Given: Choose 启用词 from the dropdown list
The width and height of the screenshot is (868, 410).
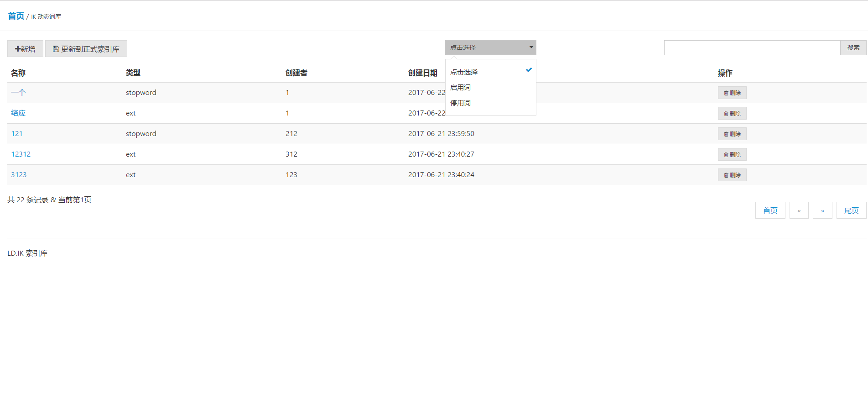Looking at the screenshot, I should point(490,87).
